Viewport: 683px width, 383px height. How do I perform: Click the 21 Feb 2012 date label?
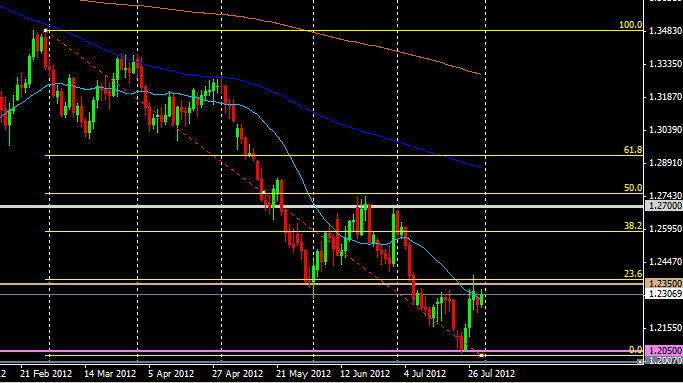(46, 373)
